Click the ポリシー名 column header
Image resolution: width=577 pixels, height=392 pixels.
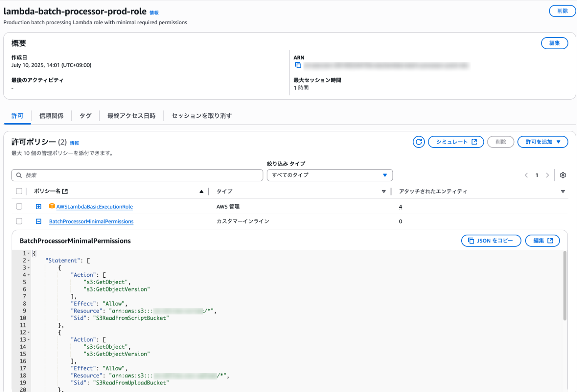[x=47, y=191]
